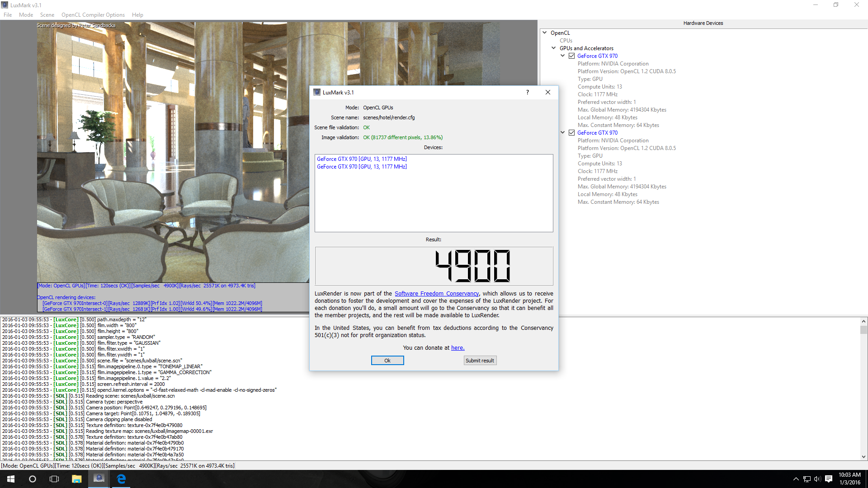This screenshot has width=868, height=488.
Task: Click the log panel scroll down arrow
Action: 863,457
